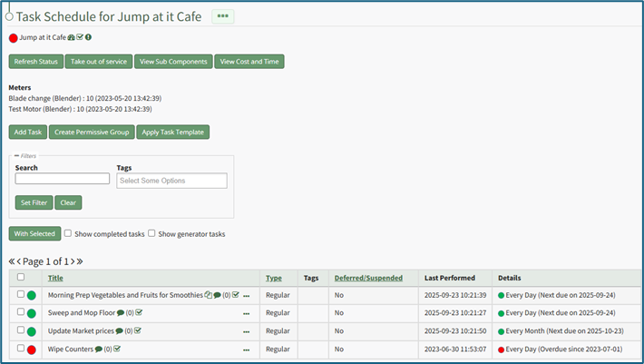The width and height of the screenshot is (644, 364).
Task: Click the document copy icon on Morning Prep task
Action: 209,295
